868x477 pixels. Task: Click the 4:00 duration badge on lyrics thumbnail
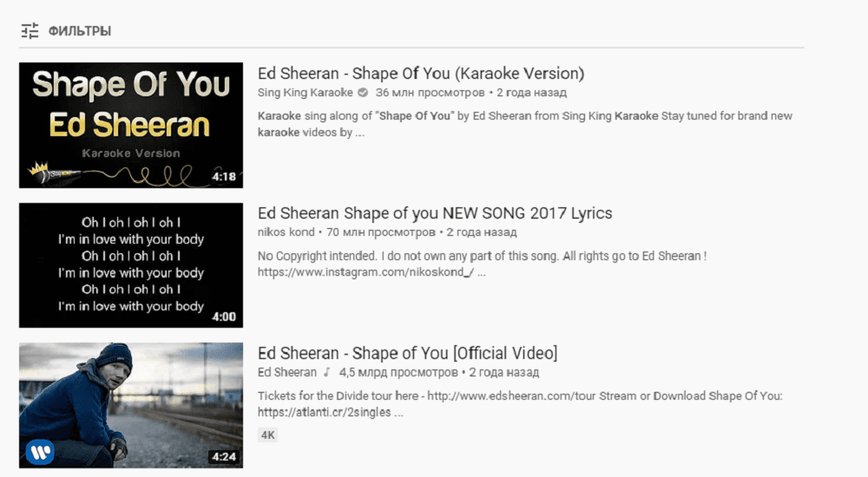point(224,317)
